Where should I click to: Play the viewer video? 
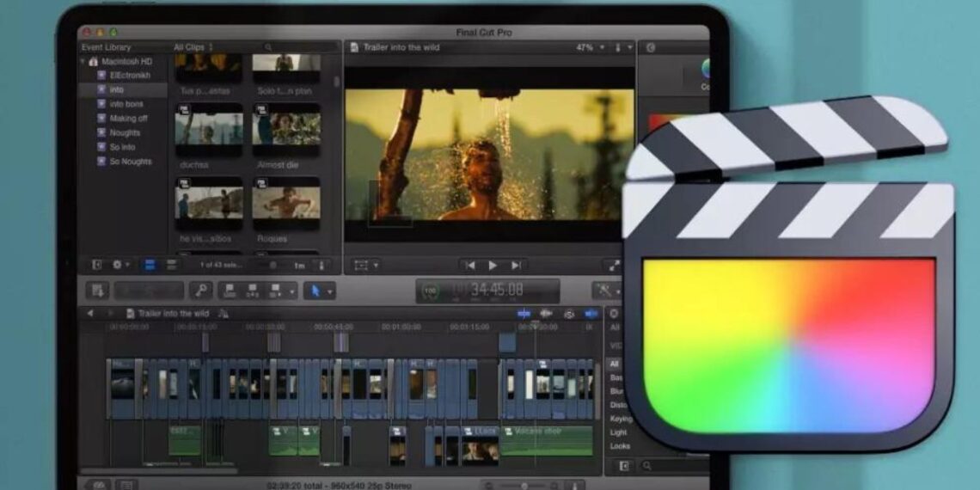click(x=493, y=266)
